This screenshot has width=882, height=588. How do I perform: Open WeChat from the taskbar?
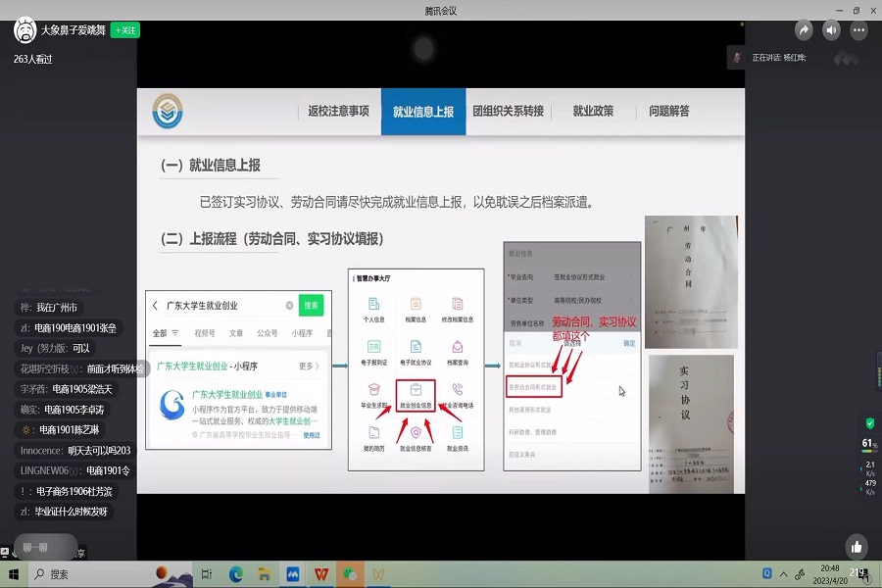[349, 573]
